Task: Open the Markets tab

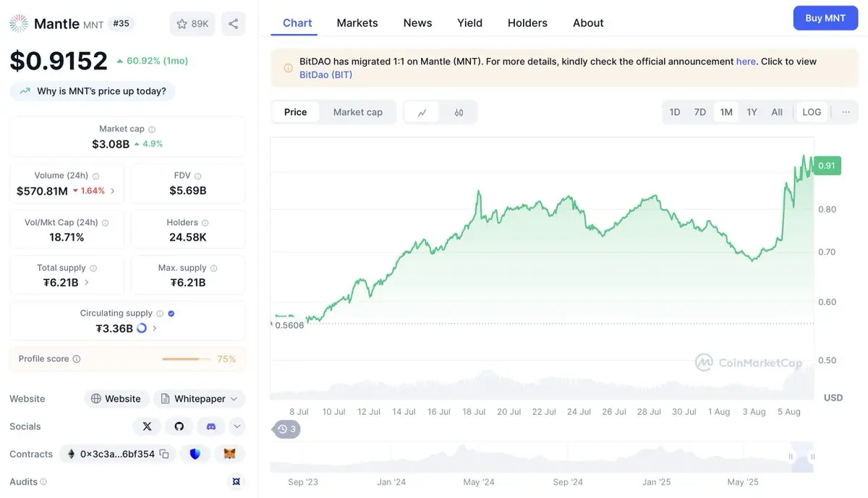Action: (x=357, y=23)
